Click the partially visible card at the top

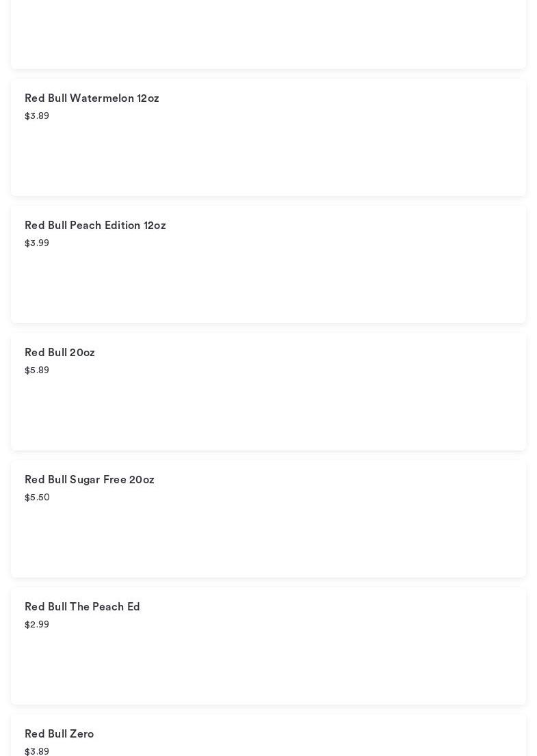pyautogui.click(x=268, y=34)
